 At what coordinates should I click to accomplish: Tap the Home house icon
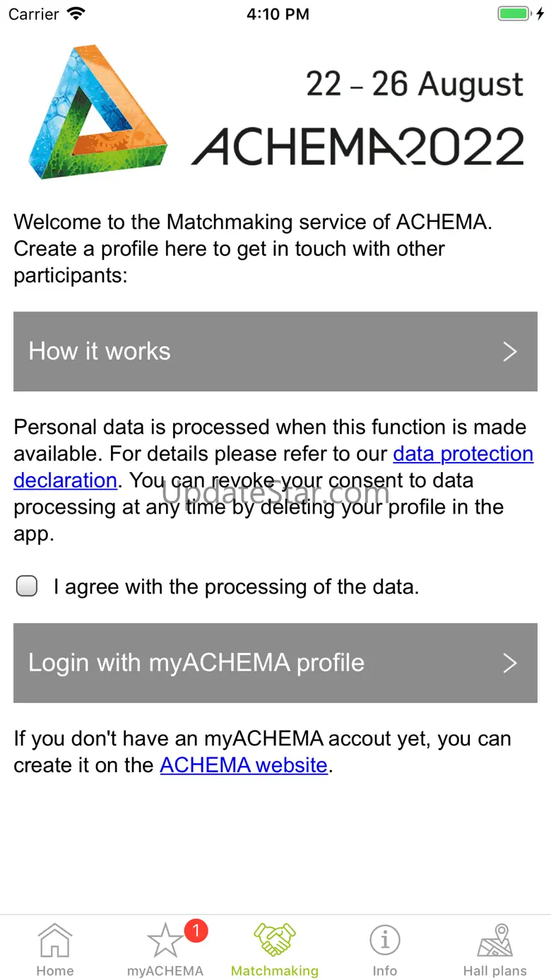point(54,940)
